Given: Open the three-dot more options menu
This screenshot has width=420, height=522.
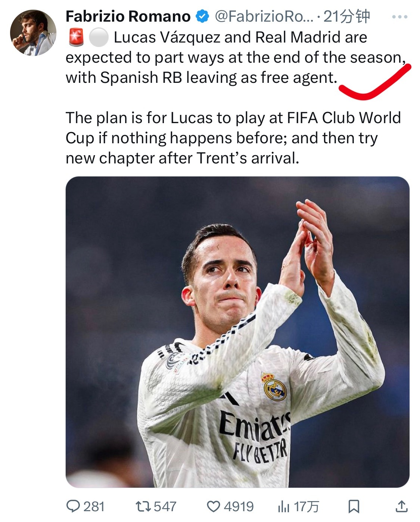Looking at the screenshot, I should [x=400, y=17].
